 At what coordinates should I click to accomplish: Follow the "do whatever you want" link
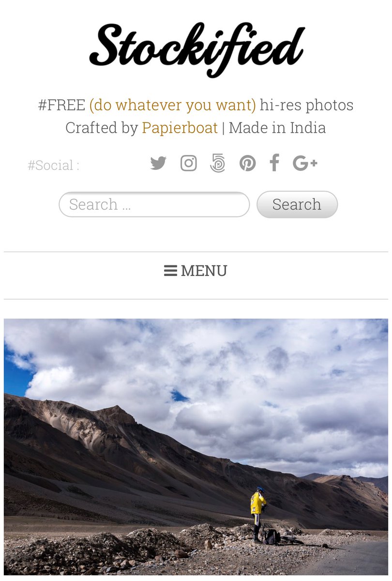click(x=172, y=105)
